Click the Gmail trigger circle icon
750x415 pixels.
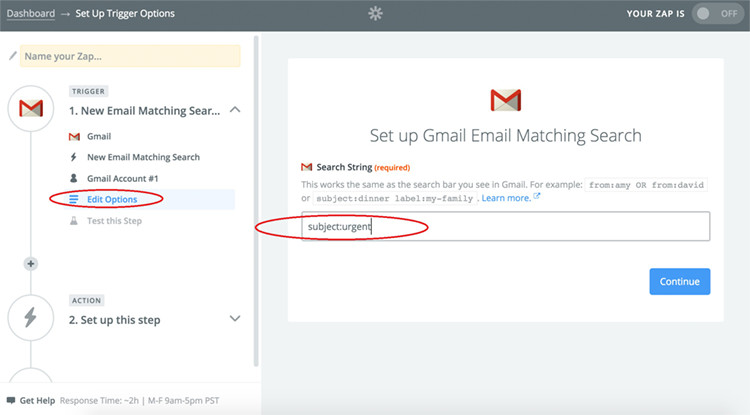[x=31, y=109]
